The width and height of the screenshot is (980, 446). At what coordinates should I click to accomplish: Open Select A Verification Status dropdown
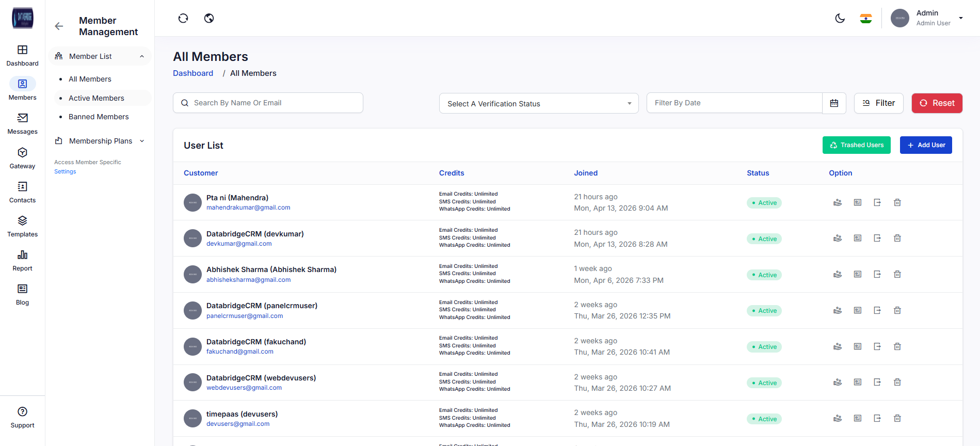538,104
